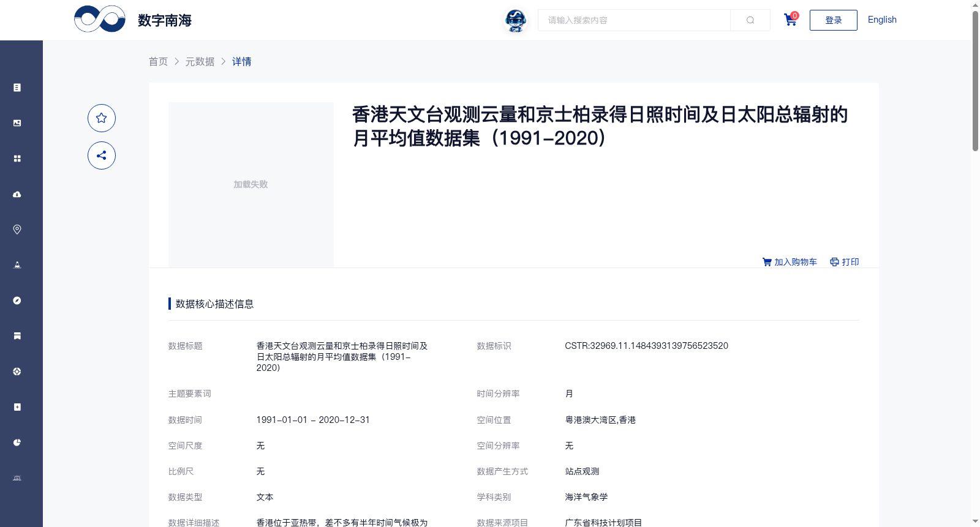Click the 广东省科技计划项目 value

(x=603, y=523)
